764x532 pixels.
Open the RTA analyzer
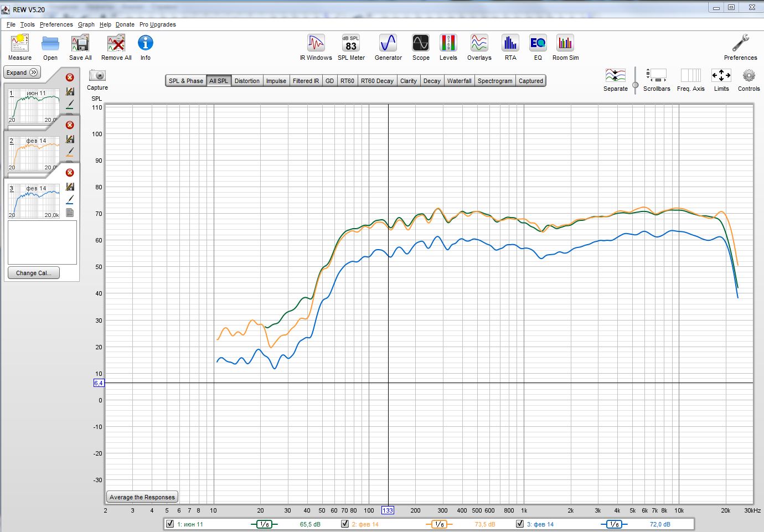point(510,44)
